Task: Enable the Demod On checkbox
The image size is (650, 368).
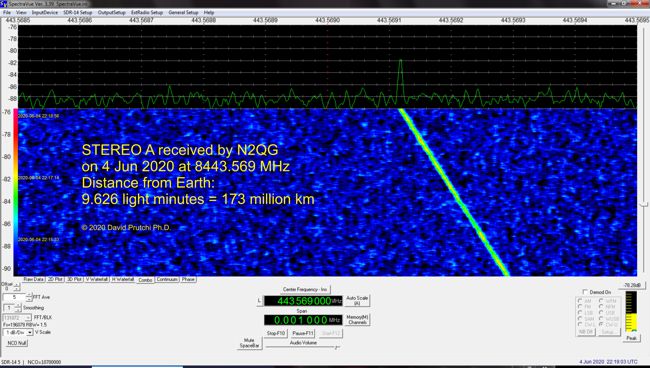Action: tap(585, 292)
